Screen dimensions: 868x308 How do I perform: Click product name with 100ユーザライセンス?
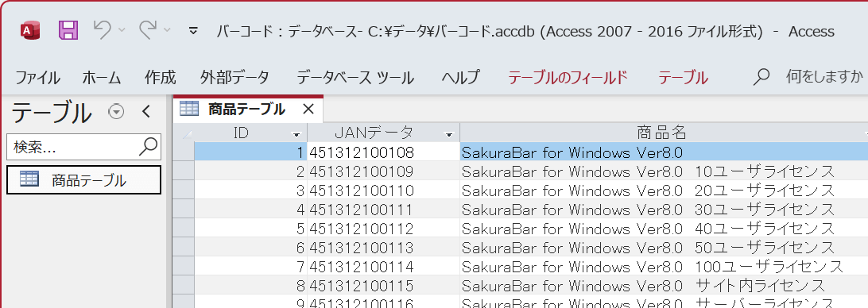[664, 266]
